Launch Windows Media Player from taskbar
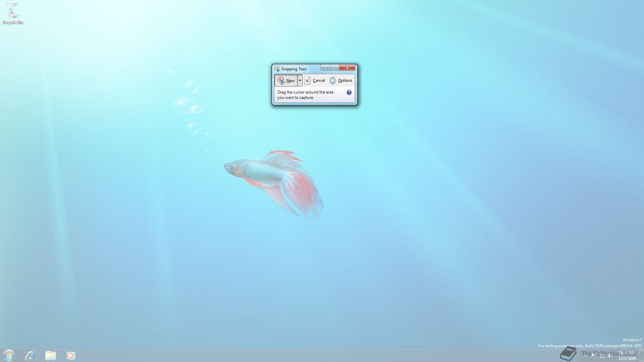The image size is (644, 362). [x=71, y=355]
